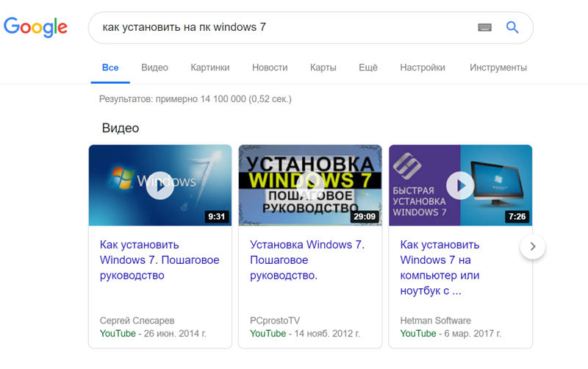The width and height of the screenshot is (588, 369).
Task: Show next videos with arrow chevron
Action: pos(532,246)
